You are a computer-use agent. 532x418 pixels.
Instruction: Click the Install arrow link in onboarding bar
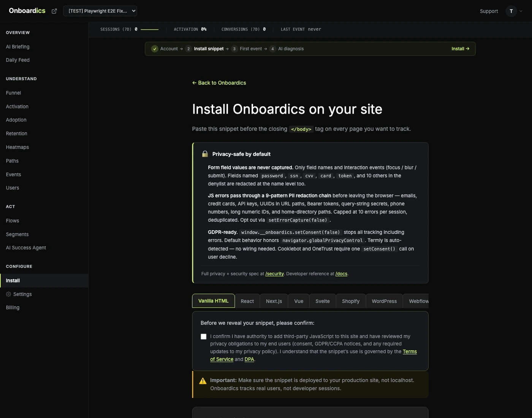coord(461,49)
